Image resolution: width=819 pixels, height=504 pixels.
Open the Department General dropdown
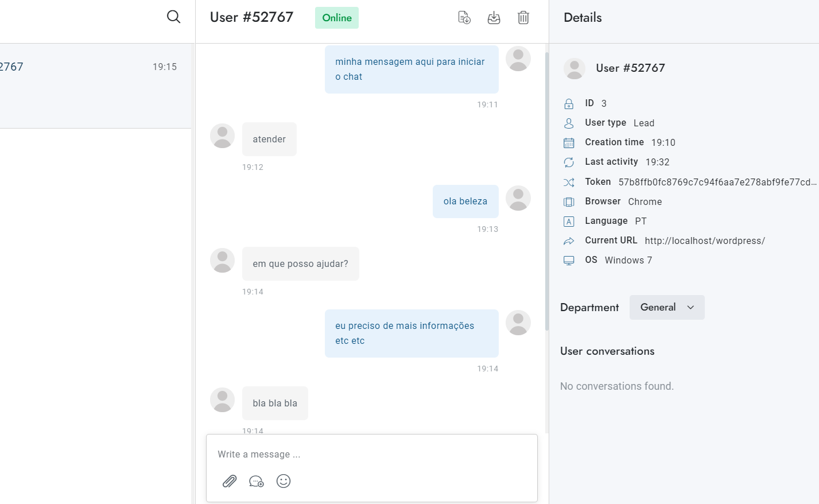pyautogui.click(x=667, y=307)
